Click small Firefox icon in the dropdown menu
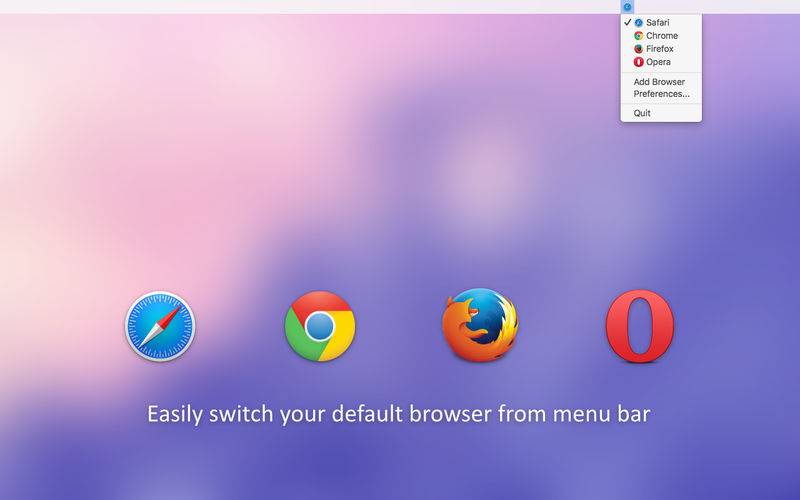 (x=639, y=48)
